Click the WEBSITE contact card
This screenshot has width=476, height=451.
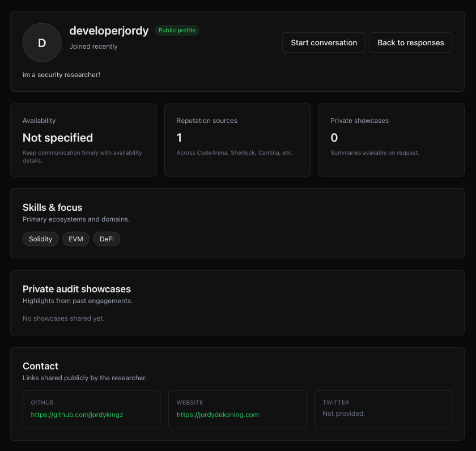tap(237, 409)
